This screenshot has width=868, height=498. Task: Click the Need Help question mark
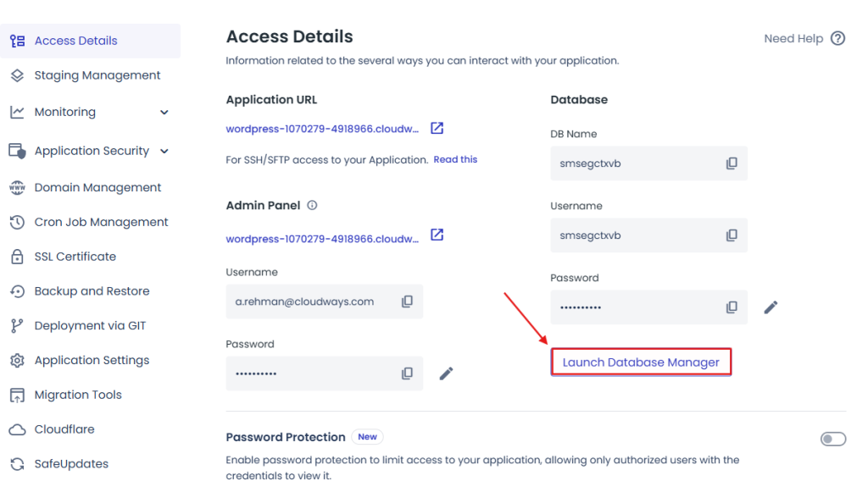click(x=837, y=38)
